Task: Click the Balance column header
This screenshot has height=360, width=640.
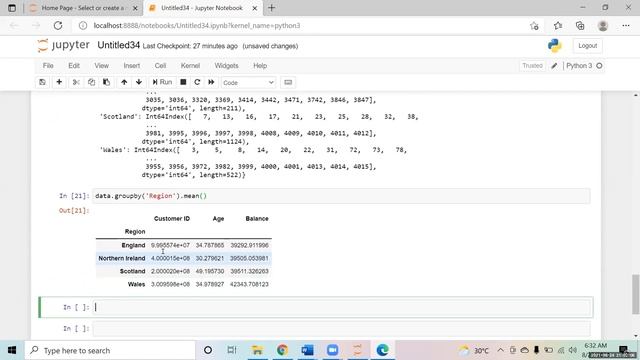Action: (257, 219)
